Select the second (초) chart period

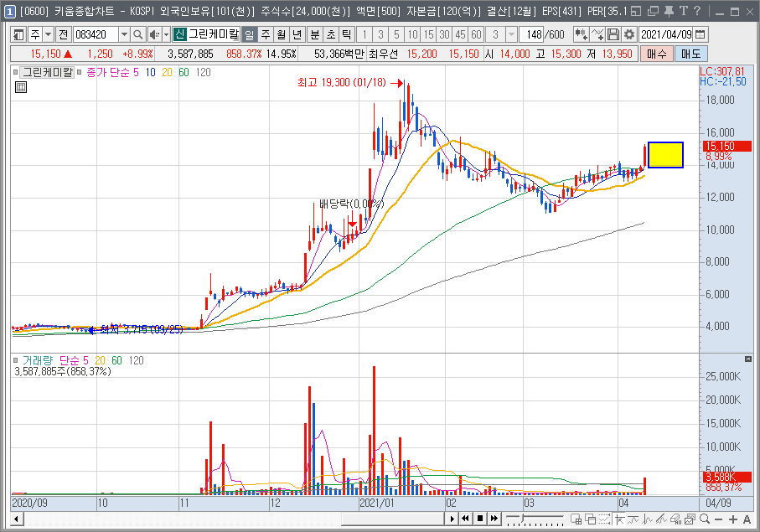(331, 34)
